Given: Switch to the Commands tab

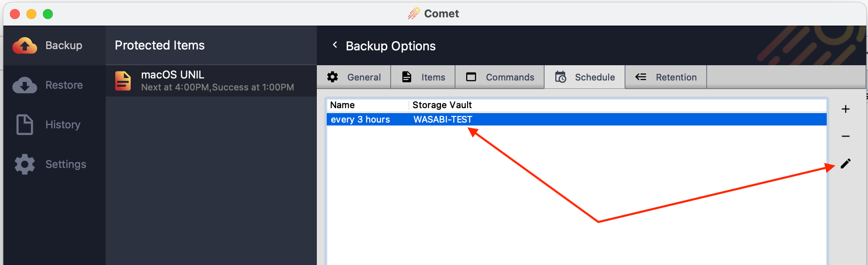Looking at the screenshot, I should [x=500, y=77].
